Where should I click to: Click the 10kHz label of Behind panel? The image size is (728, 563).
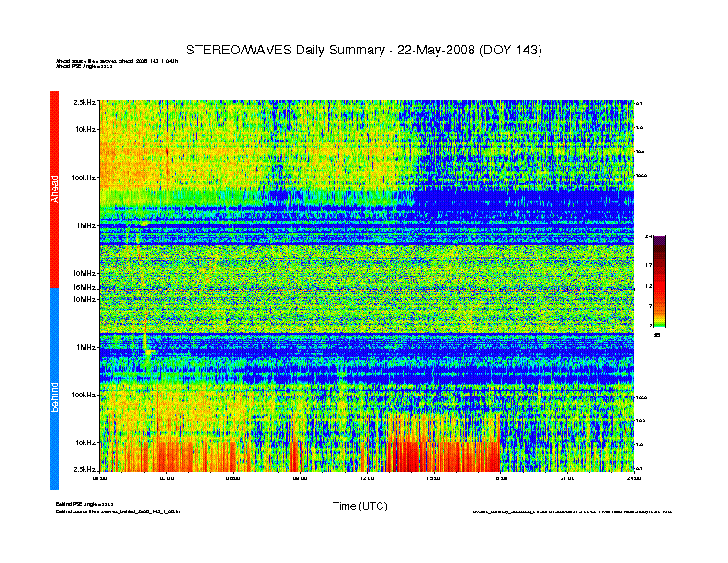click(85, 442)
